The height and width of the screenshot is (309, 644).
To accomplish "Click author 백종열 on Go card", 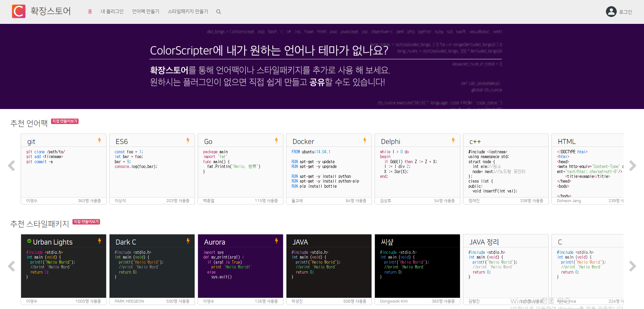I will pos(209,201).
